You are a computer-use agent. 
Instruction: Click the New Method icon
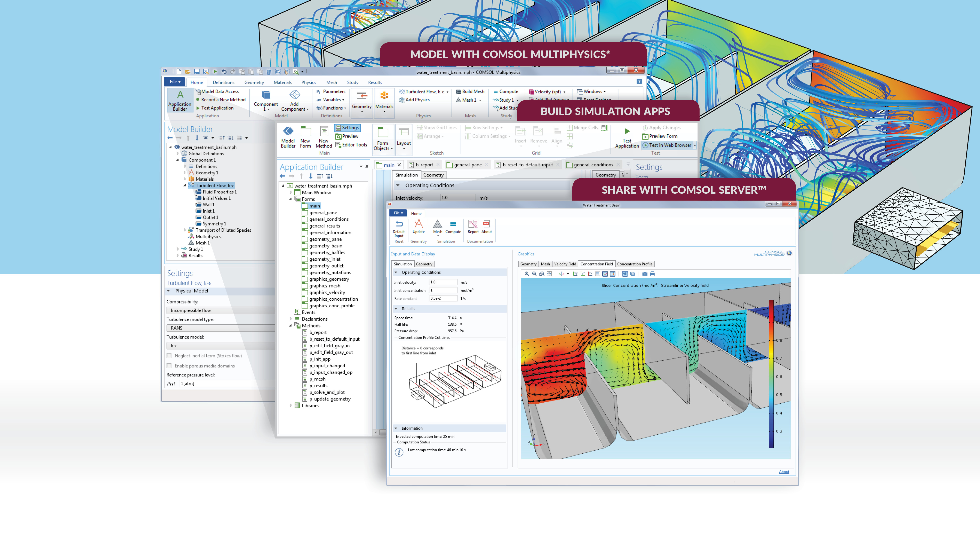click(x=324, y=132)
